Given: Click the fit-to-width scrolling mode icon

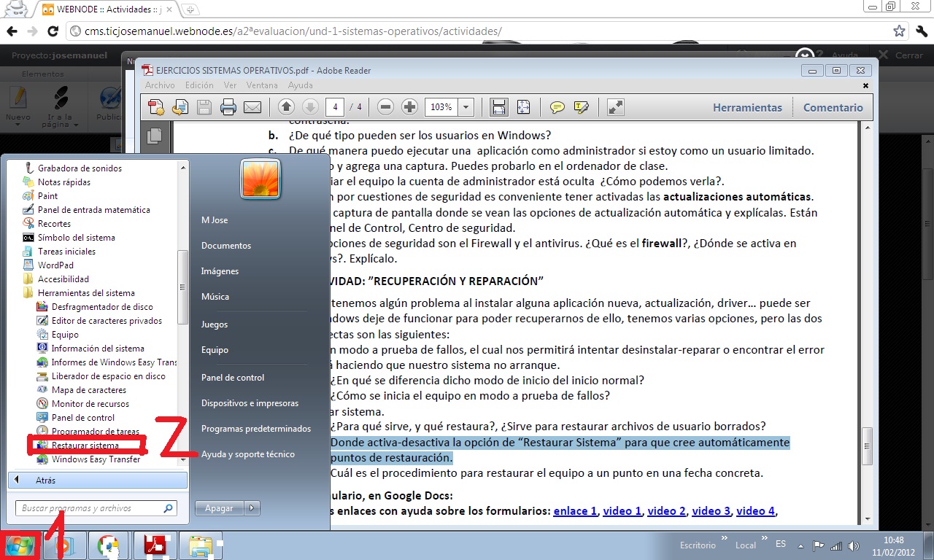Looking at the screenshot, I should pyautogui.click(x=499, y=107).
